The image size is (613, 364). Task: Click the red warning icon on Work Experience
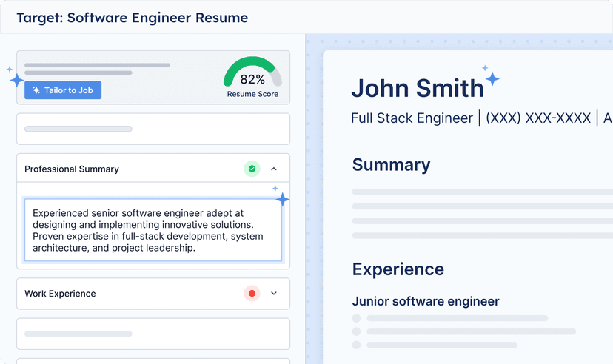pyautogui.click(x=252, y=293)
